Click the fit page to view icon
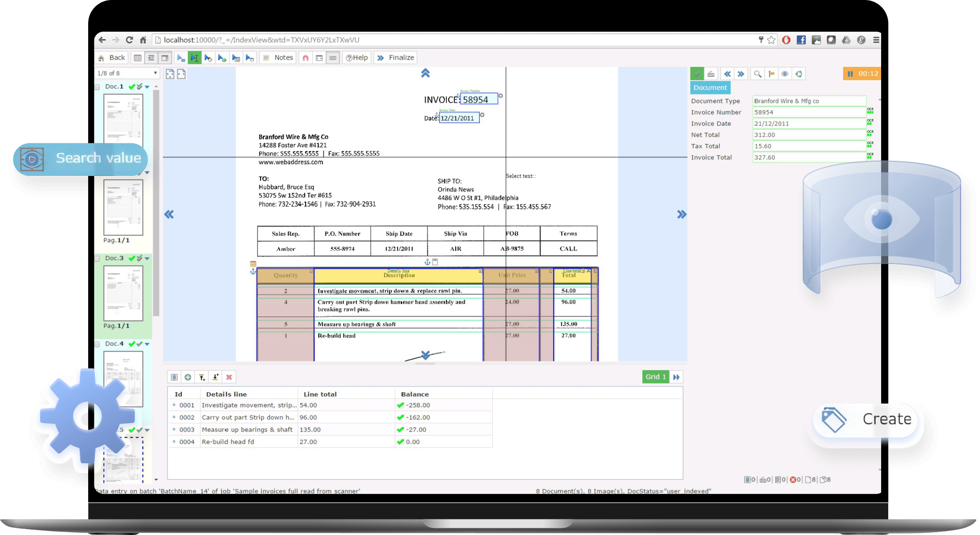Screen dimensions: 980x535 click(170, 74)
